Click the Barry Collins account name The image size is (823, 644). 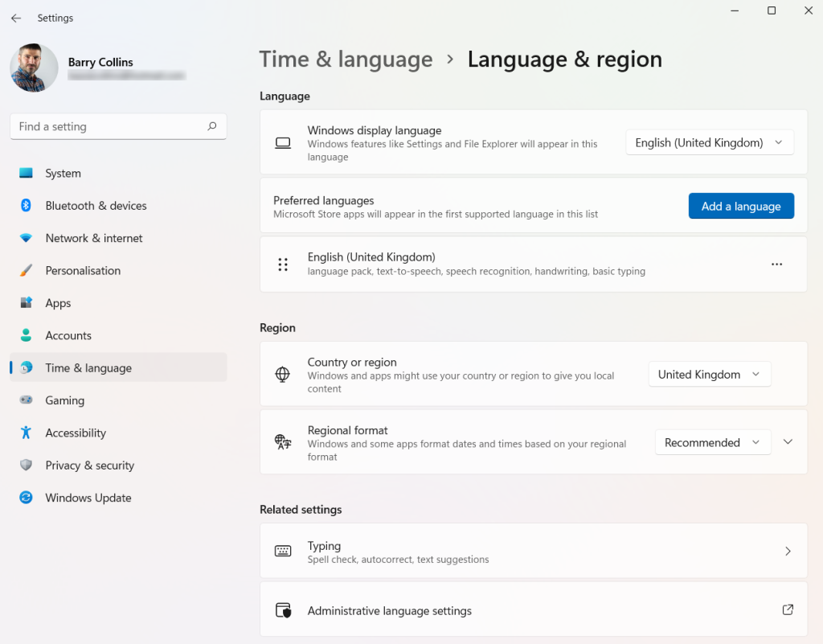pyautogui.click(x=100, y=62)
